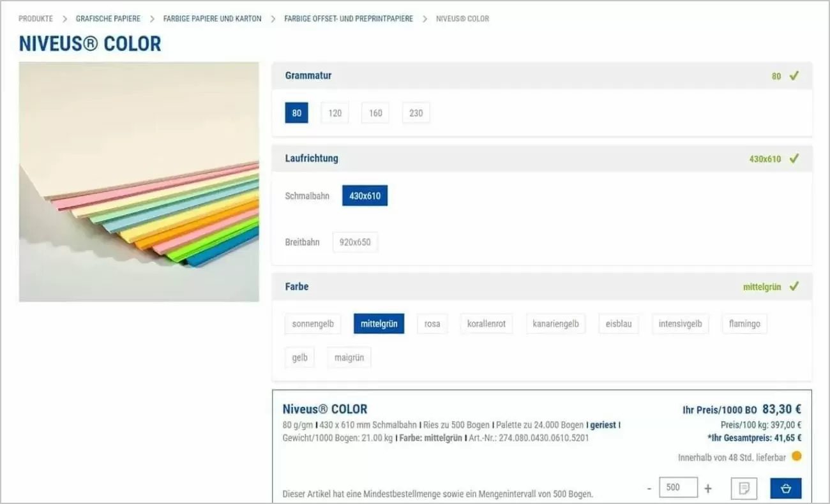Click the green checkmark beside mittelgrün
The height and width of the screenshot is (504, 830).
[794, 286]
